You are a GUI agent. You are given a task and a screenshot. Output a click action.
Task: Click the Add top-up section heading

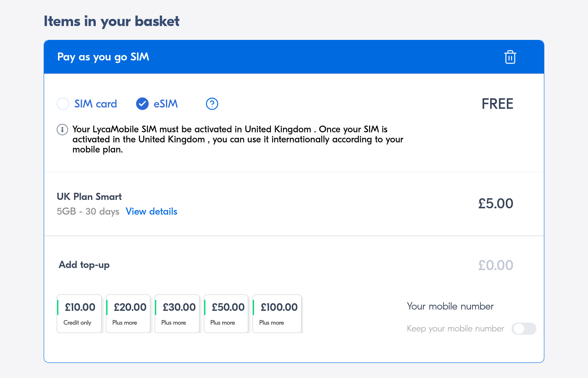click(x=84, y=265)
